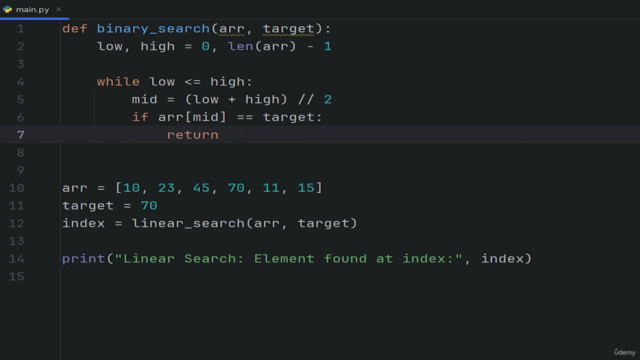Click line number 8 in the gutter
Image resolution: width=640 pixels, height=360 pixels.
tap(20, 153)
